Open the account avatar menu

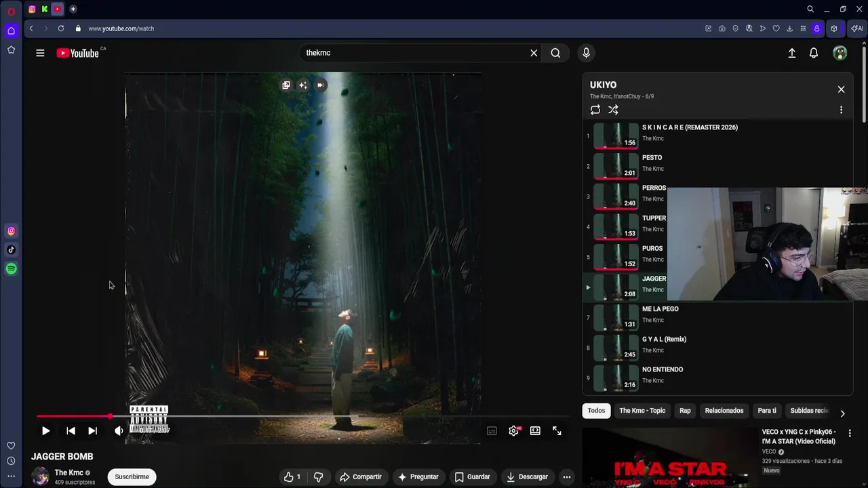pos(840,53)
